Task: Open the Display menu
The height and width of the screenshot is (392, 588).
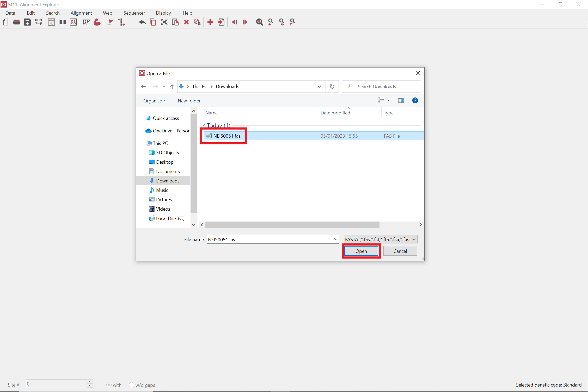Action: pos(163,13)
